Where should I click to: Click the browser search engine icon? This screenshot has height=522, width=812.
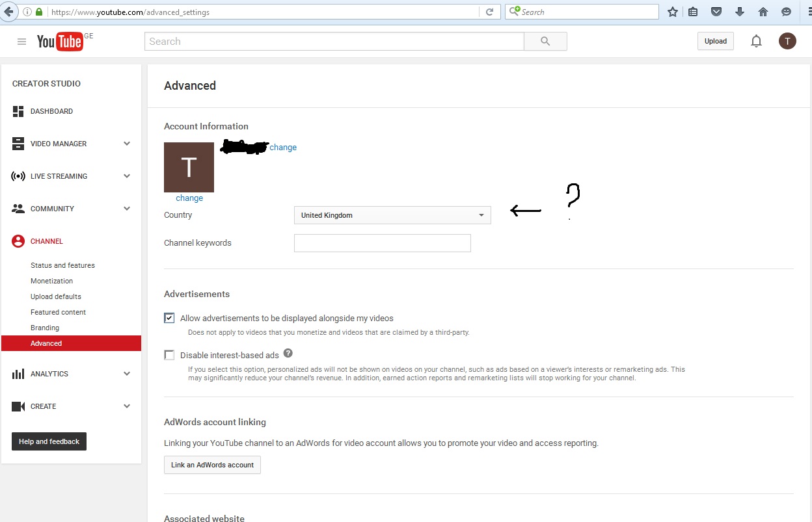(515, 12)
